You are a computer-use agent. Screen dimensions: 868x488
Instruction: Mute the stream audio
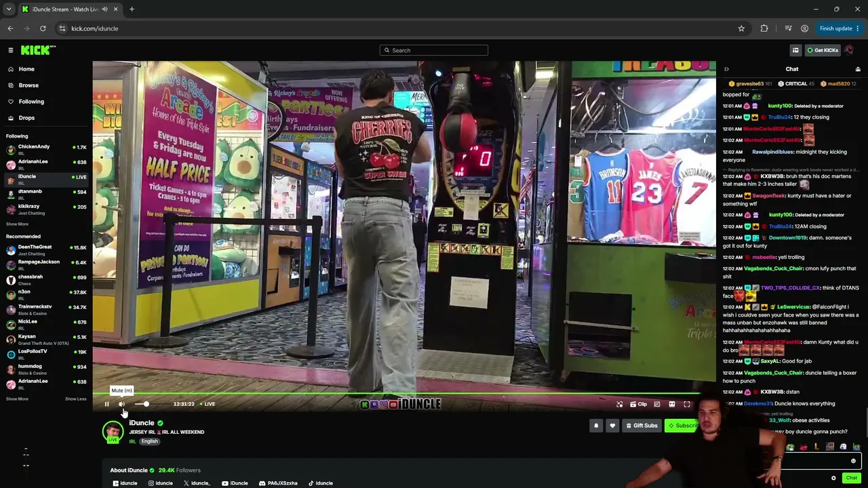[122, 404]
